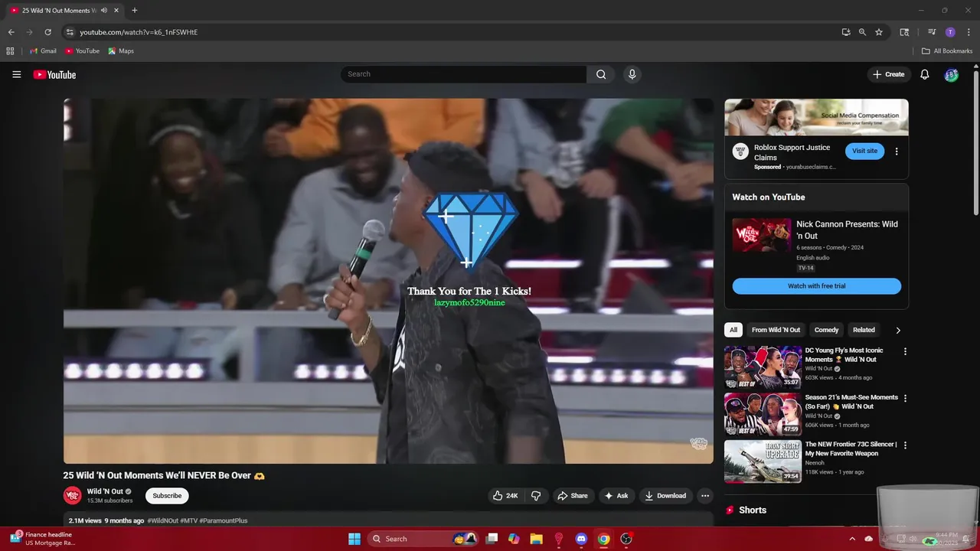This screenshot has height=551, width=980.
Task: Select the Comedy filter chip
Action: click(826, 330)
